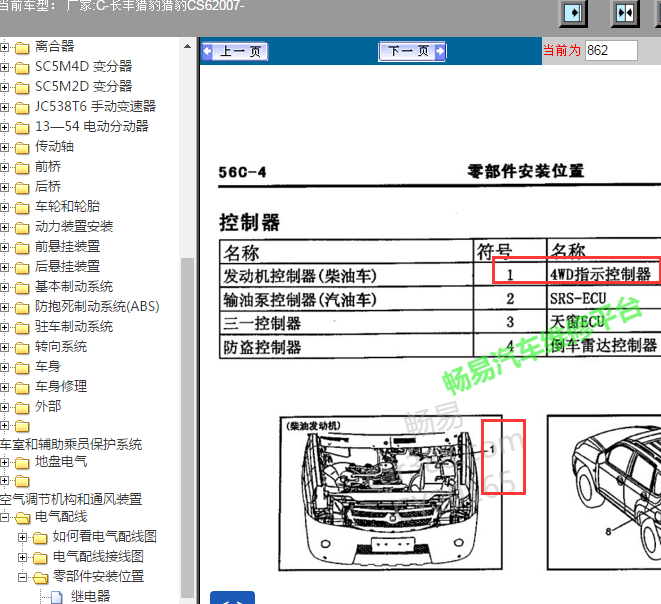Click table cell 发动机控制器(柴油车)
Viewport: 661px width, 604px height.
[x=346, y=276]
